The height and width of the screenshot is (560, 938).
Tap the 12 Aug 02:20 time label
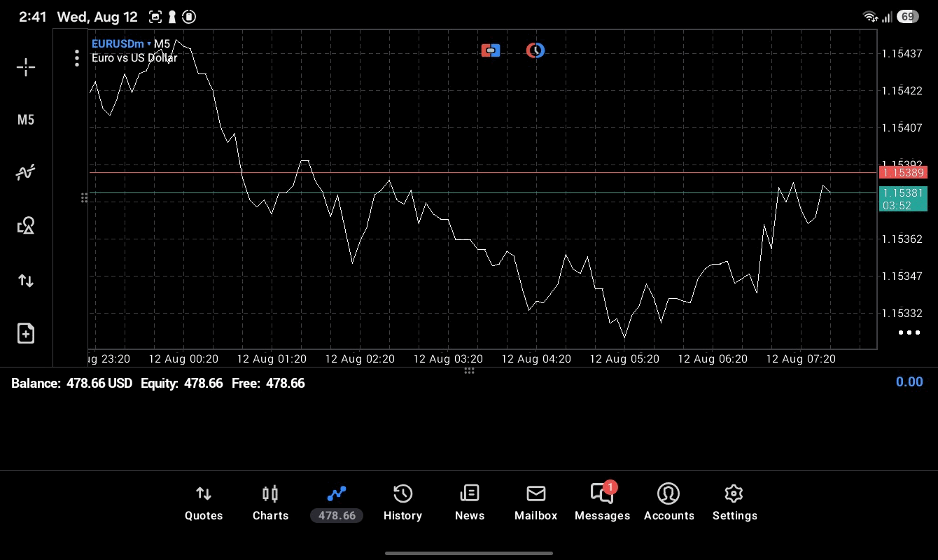(x=360, y=358)
